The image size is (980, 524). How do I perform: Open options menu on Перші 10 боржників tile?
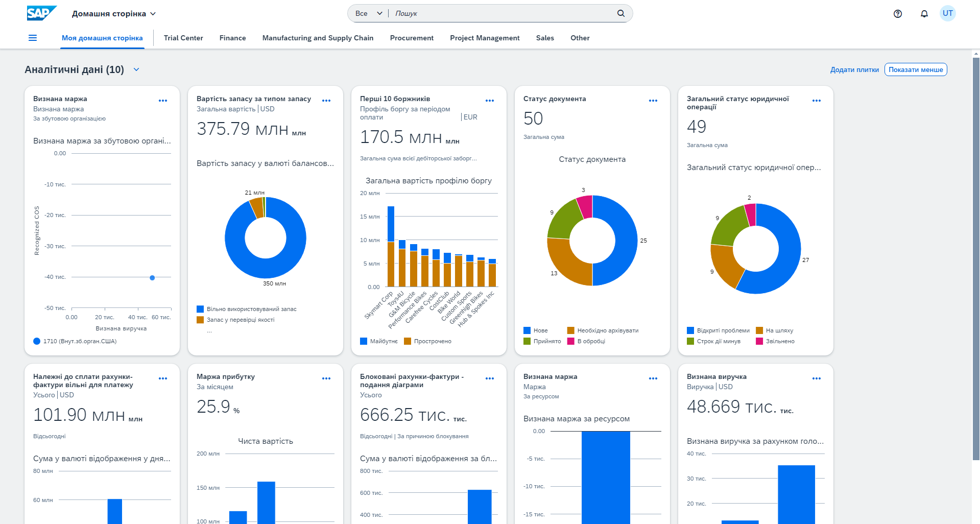tap(489, 101)
